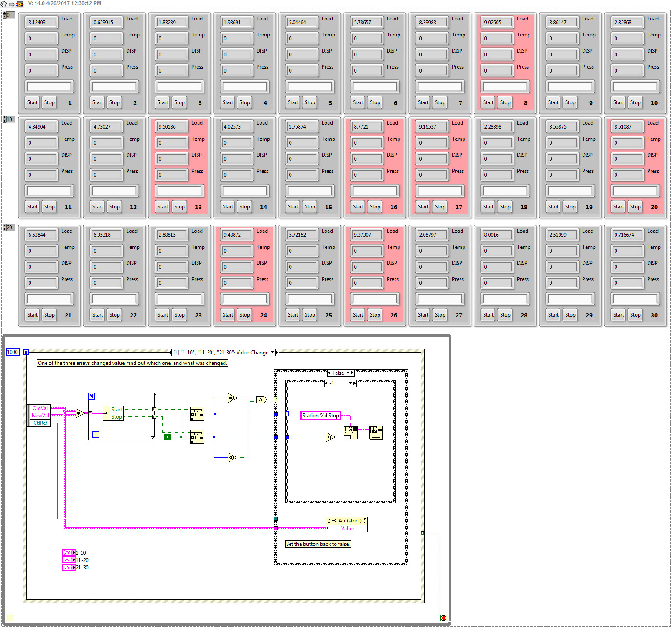Viewport: 672px width, 628px height.
Task: Click the For Loop iteration terminal i
Action: (x=96, y=434)
